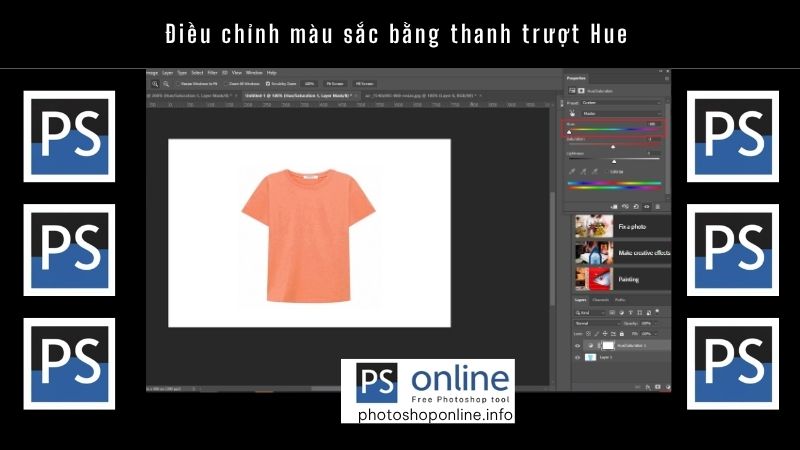Open the Painting tutorial
Screen dimensions: 800x450
click(622, 280)
